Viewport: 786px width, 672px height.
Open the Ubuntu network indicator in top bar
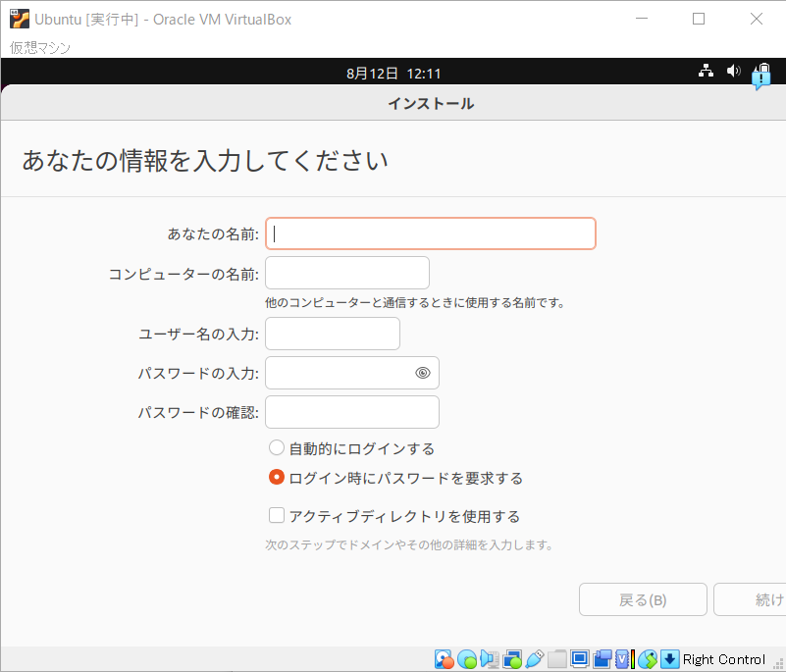click(706, 71)
